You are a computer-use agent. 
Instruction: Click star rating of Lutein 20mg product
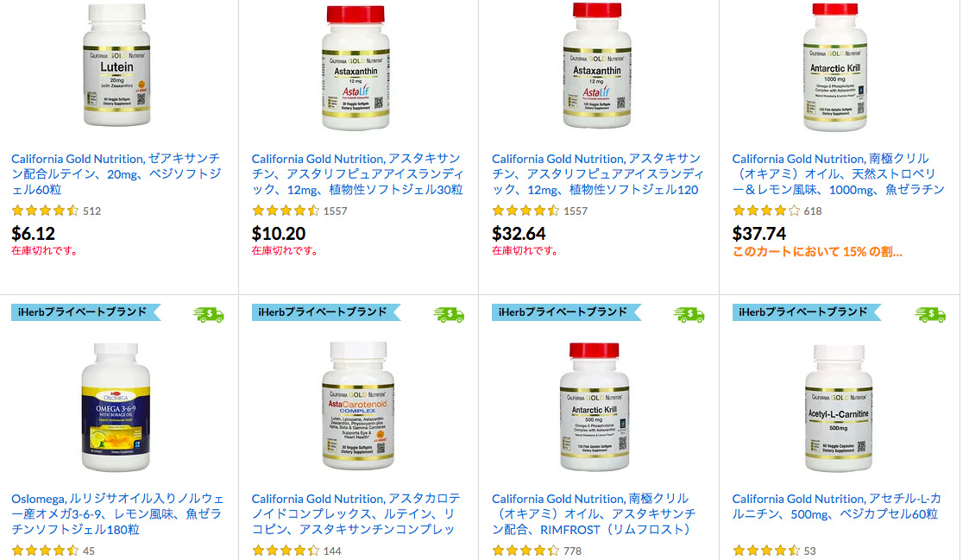pyautogui.click(x=45, y=211)
